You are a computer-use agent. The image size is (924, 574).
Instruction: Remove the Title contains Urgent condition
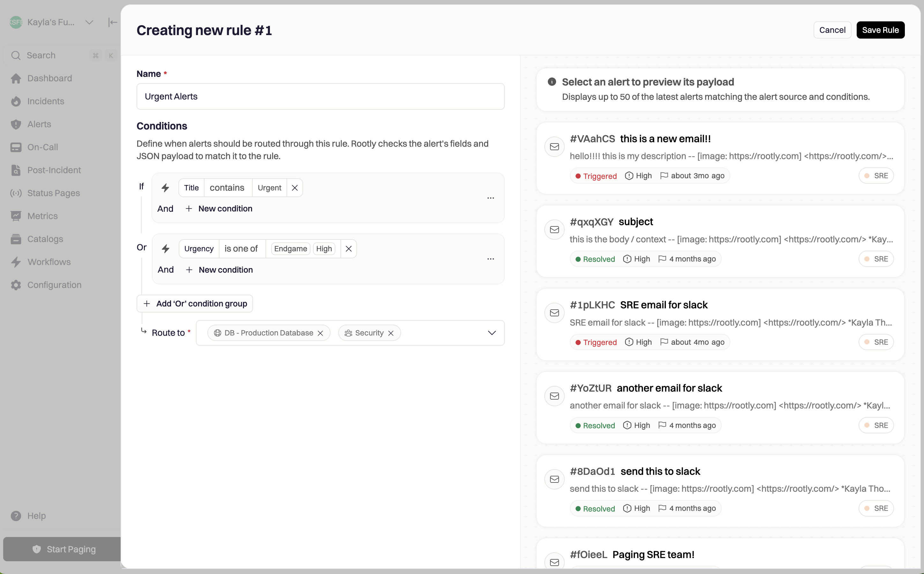click(294, 188)
